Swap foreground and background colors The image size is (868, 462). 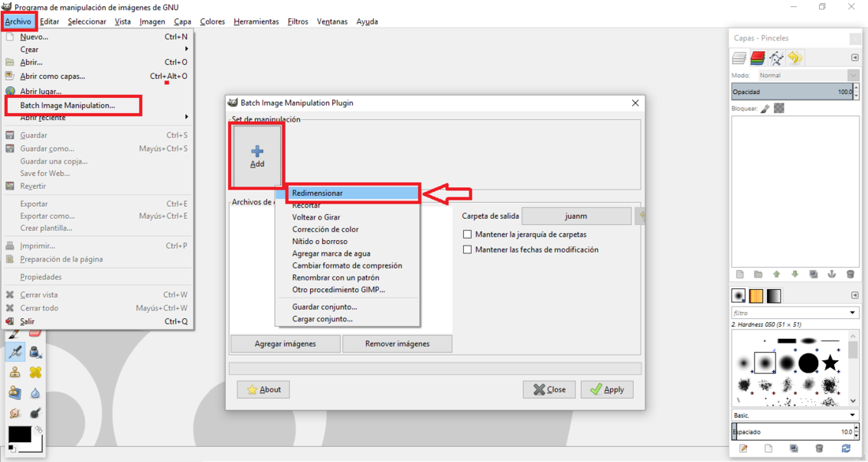click(39, 430)
